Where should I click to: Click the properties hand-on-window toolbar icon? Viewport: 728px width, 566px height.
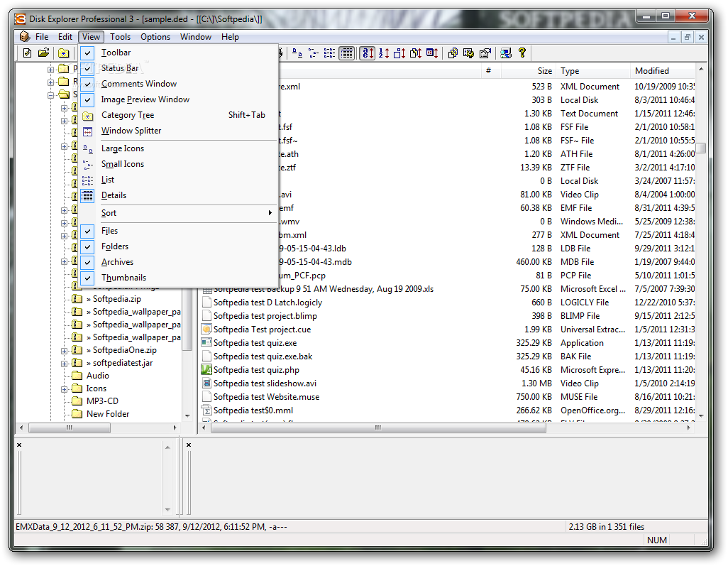485,53
